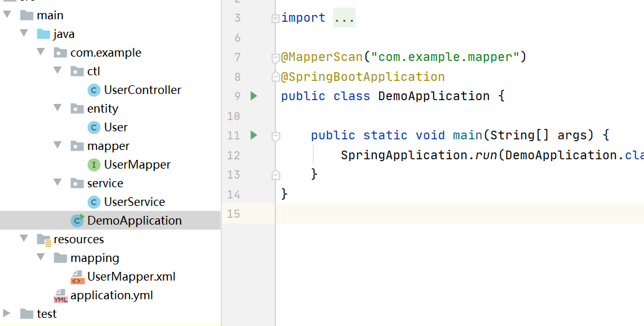Image resolution: width=644 pixels, height=326 pixels.
Task: Click the ctl package icon
Action: [x=77, y=72]
